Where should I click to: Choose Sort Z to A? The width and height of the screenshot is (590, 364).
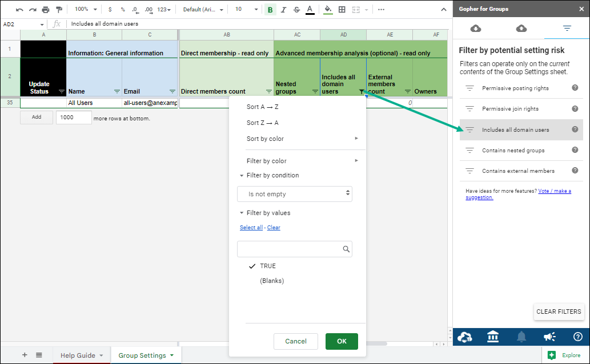pyautogui.click(x=262, y=123)
